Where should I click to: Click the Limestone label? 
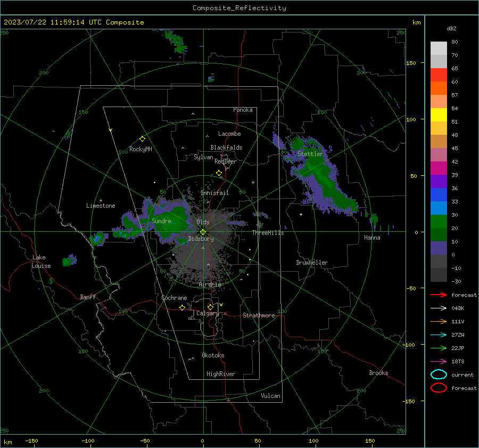tap(101, 206)
